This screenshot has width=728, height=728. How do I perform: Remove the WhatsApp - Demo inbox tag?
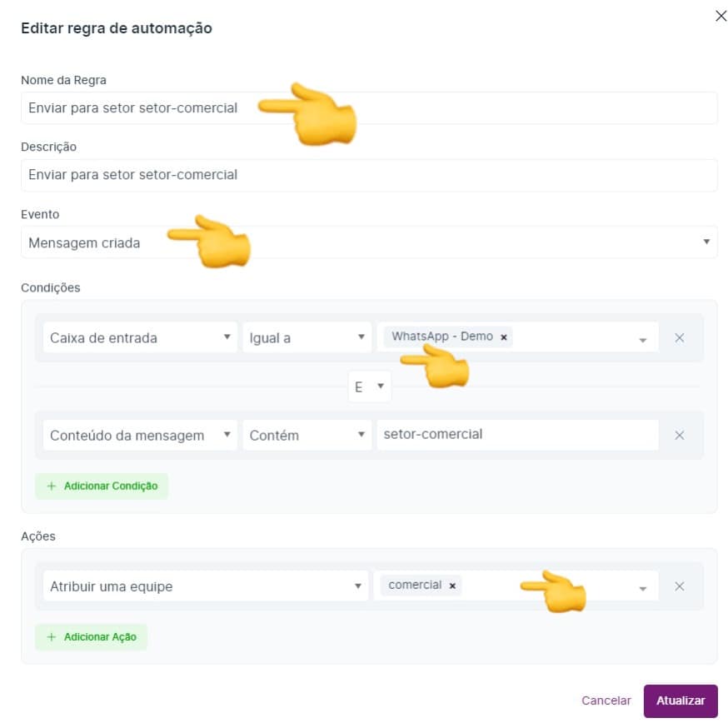504,337
